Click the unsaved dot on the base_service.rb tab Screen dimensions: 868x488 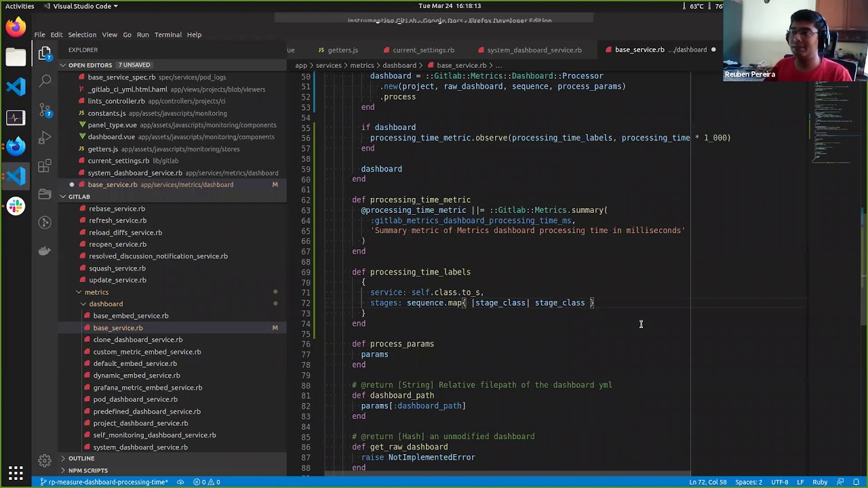713,49
